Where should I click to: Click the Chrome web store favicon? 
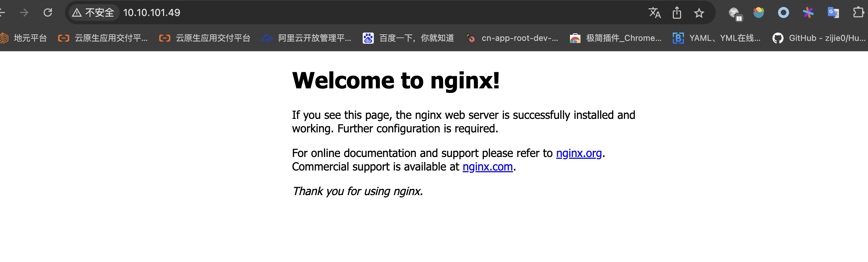coord(575,38)
